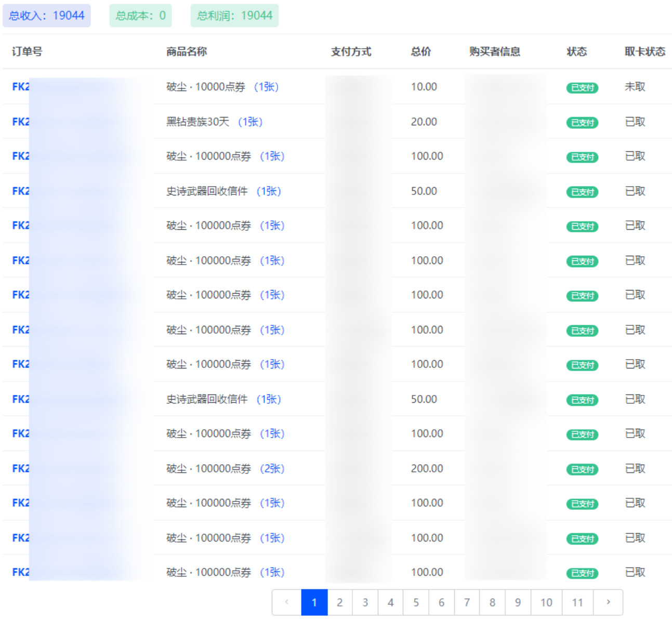672x619 pixels.
Task: Click the 取卡状态 column header
Action: [644, 51]
